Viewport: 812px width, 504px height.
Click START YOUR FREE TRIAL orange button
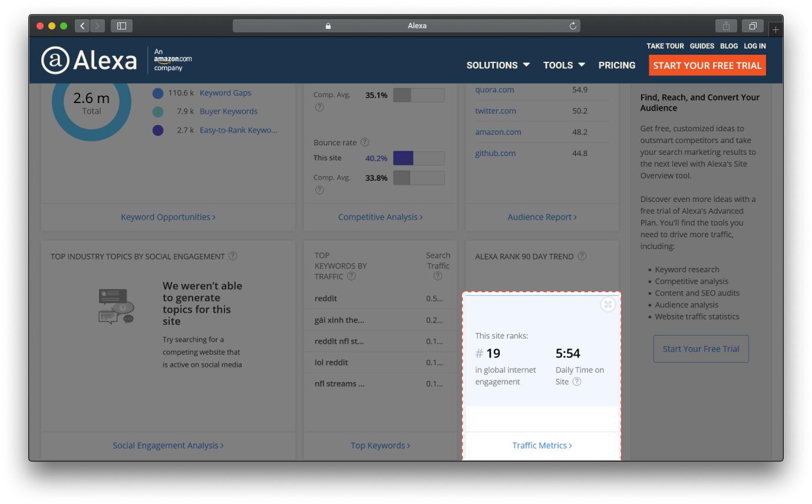tap(707, 65)
